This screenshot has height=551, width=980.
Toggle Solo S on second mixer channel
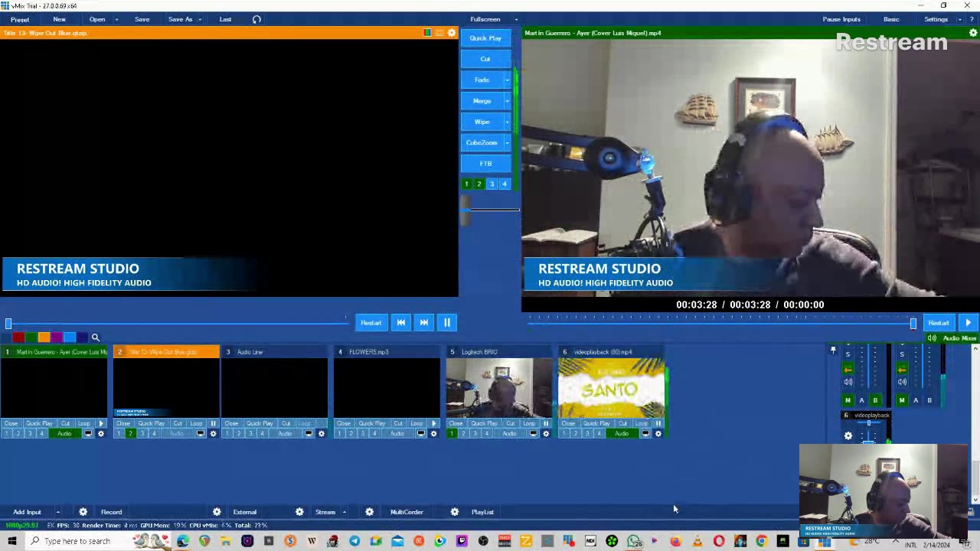coord(902,354)
